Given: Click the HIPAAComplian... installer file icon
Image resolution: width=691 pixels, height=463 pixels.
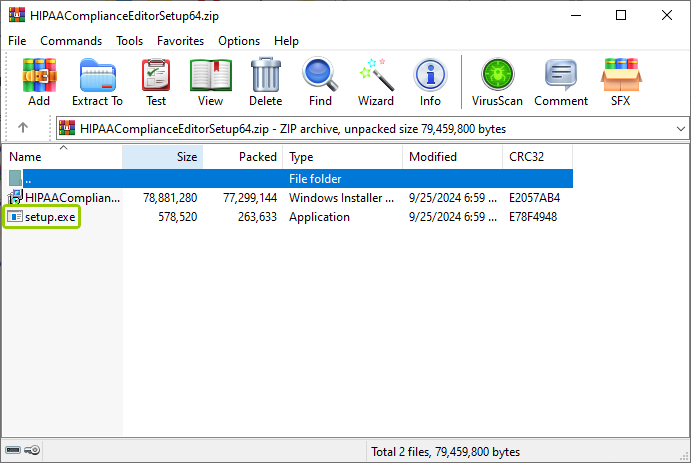Looking at the screenshot, I should pos(15,197).
